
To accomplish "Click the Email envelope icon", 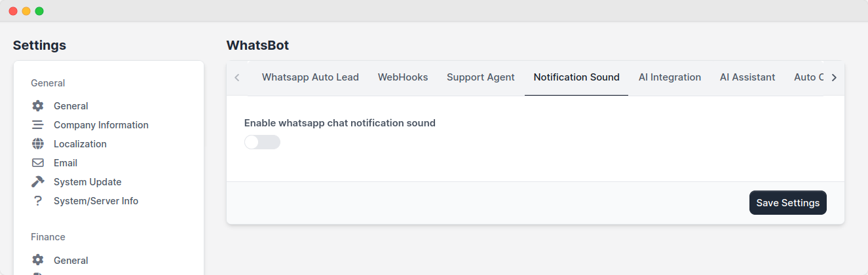I will pyautogui.click(x=38, y=163).
